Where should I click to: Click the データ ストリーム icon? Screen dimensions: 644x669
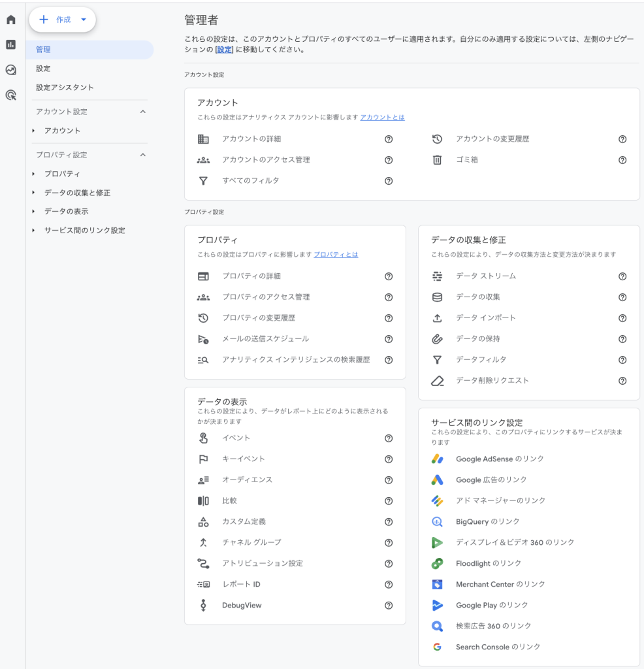pyautogui.click(x=438, y=276)
